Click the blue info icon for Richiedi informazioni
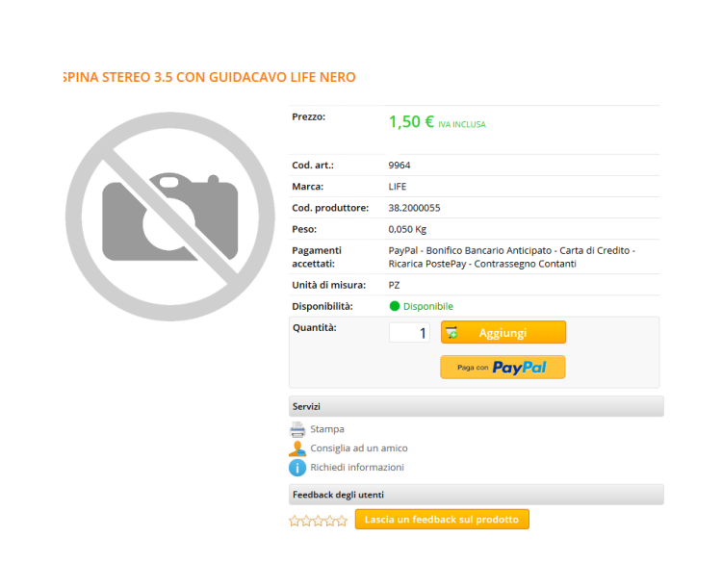 tap(297, 468)
